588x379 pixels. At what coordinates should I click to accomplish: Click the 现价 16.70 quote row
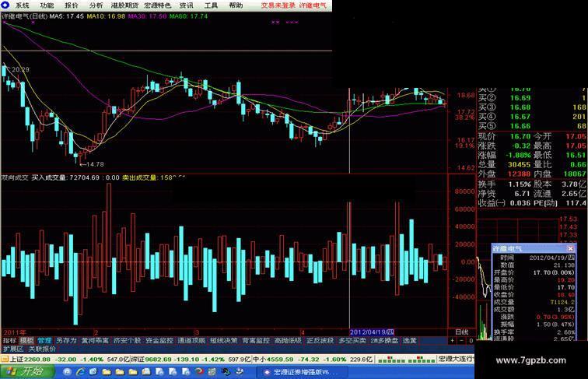coord(504,137)
